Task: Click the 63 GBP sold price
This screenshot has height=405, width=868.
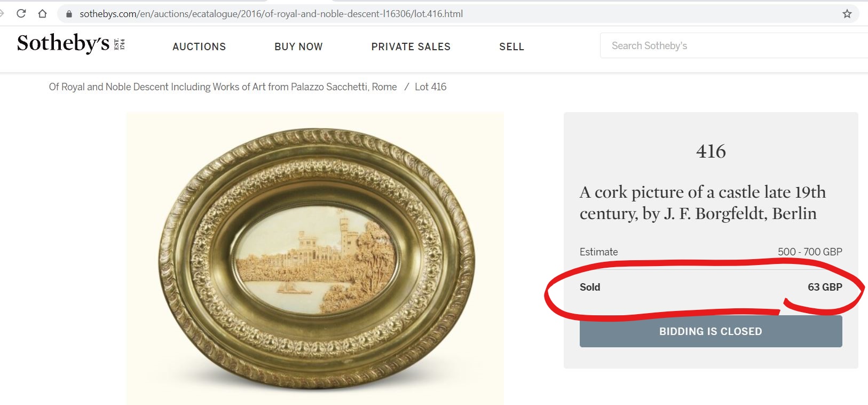Action: (x=825, y=287)
